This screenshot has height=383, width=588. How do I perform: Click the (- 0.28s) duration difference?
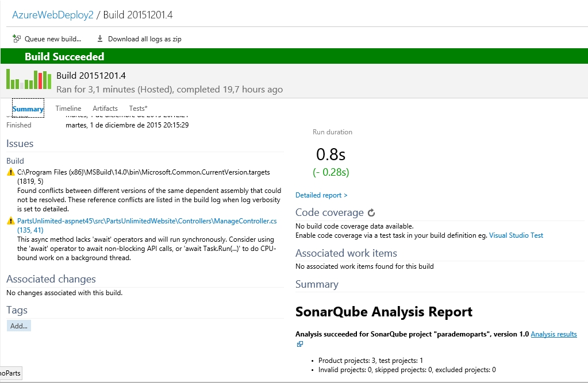coord(330,172)
